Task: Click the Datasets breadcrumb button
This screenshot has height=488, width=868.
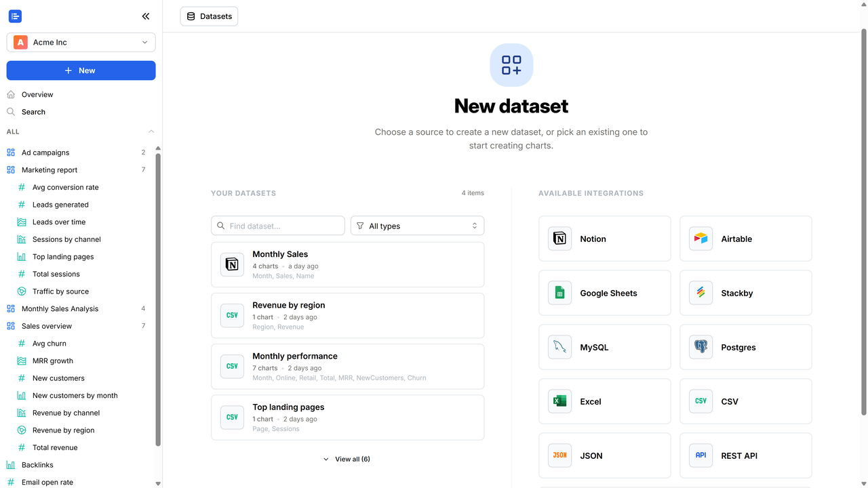Action: point(209,16)
